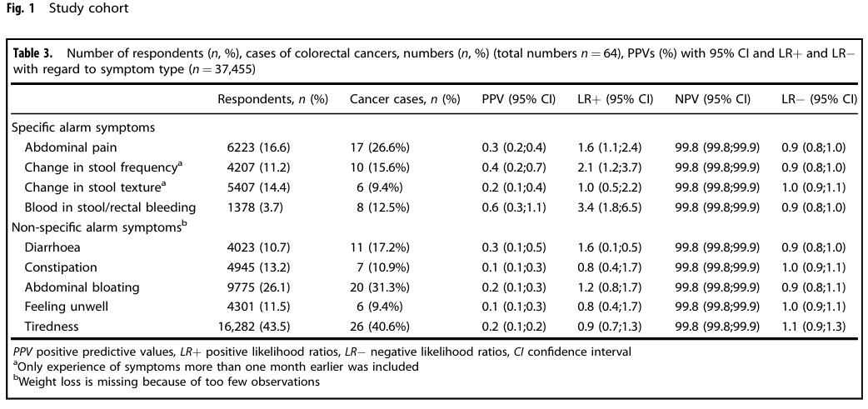
Task: Select the "Blood in stool/rectal bleeding" row label
Action: pos(110,207)
